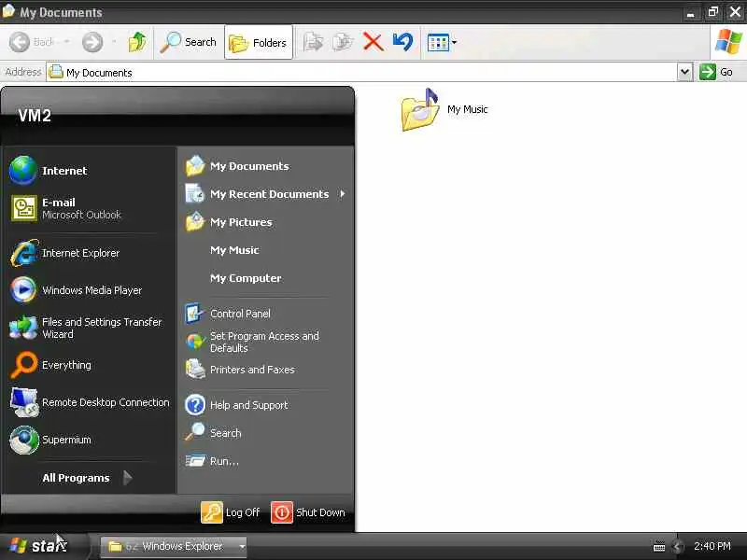Click the Start button on taskbar
Image resolution: width=747 pixels, height=560 pixels.
[45, 546]
